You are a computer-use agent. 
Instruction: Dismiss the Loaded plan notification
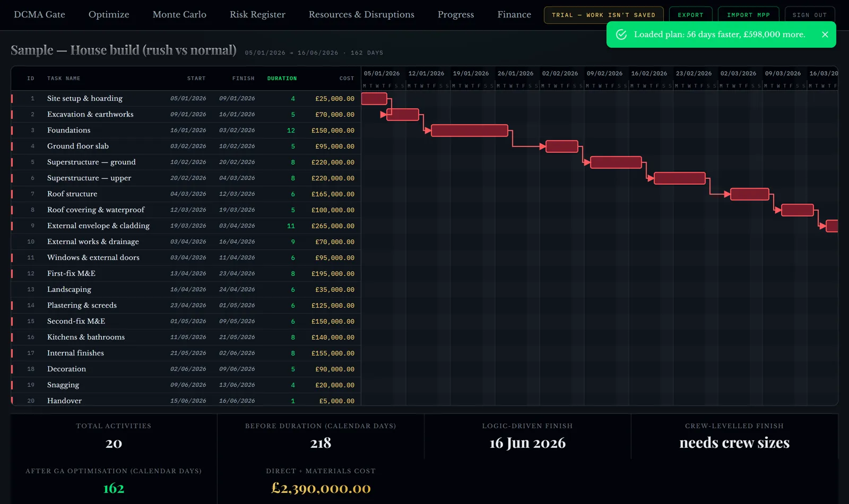click(x=825, y=34)
